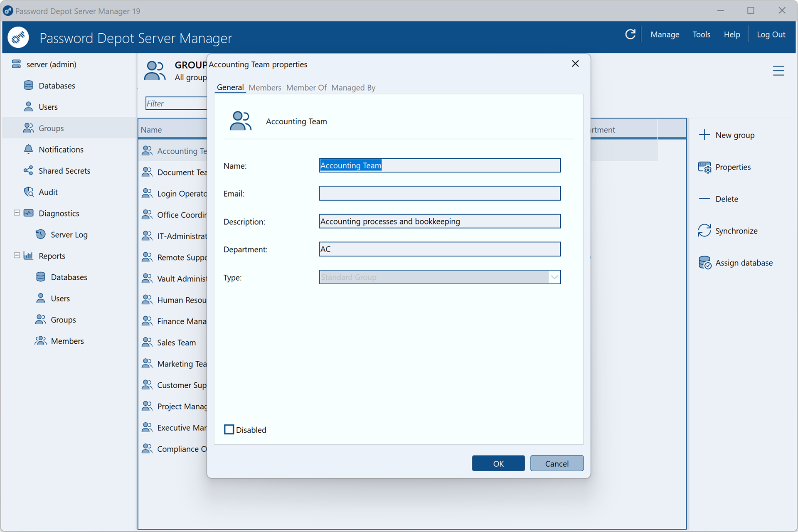Collapse the Reports tree node
Screen dimensions: 798x532
click(x=17, y=255)
